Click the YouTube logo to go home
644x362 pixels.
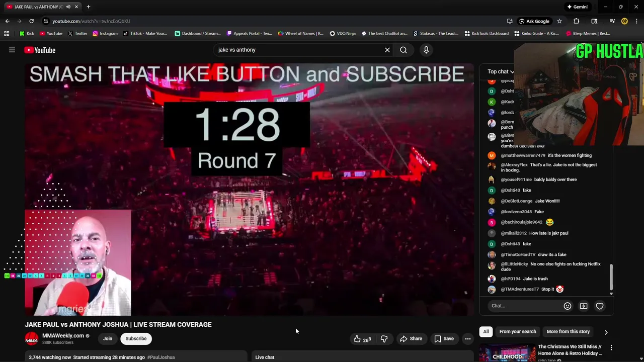[40, 50]
